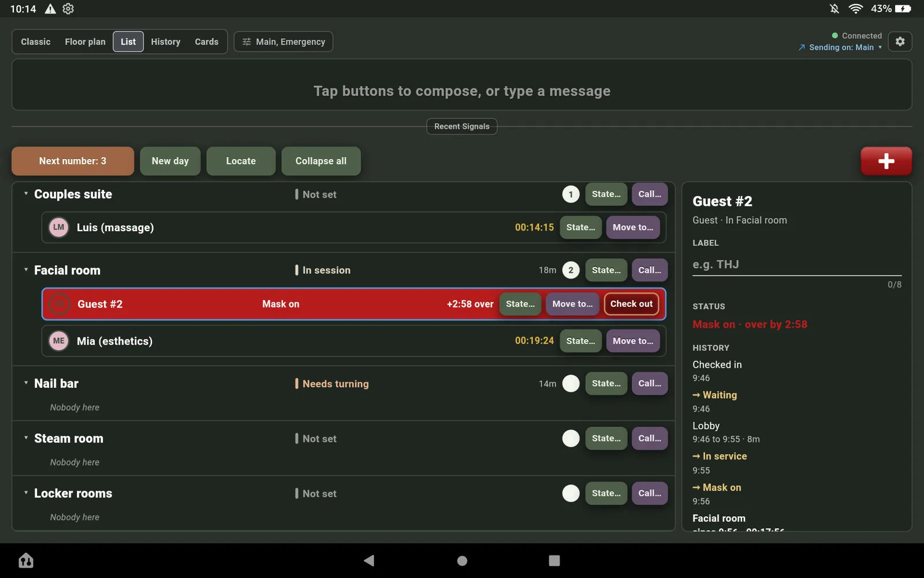Tap the Recent Signals button
This screenshot has height=578, width=924.
point(462,126)
